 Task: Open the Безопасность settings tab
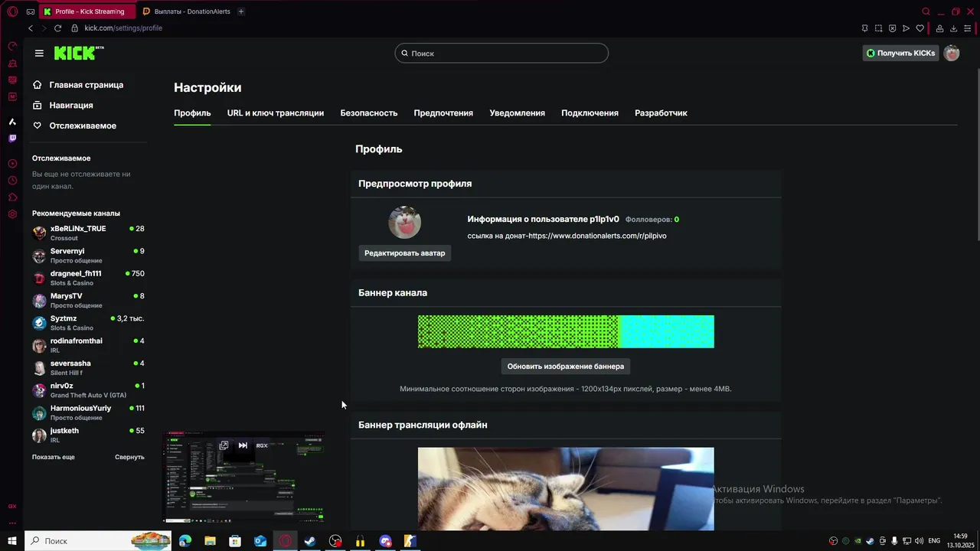point(369,112)
